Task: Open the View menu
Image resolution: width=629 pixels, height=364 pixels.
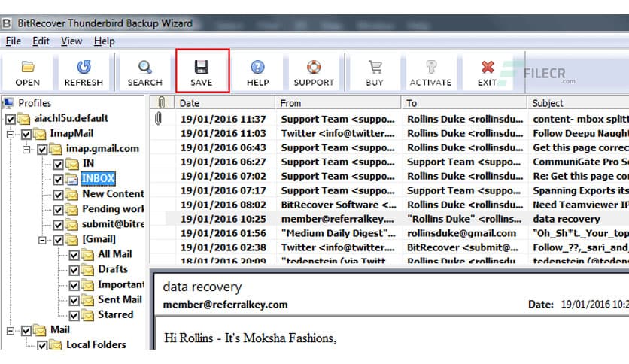Action: pyautogui.click(x=71, y=41)
